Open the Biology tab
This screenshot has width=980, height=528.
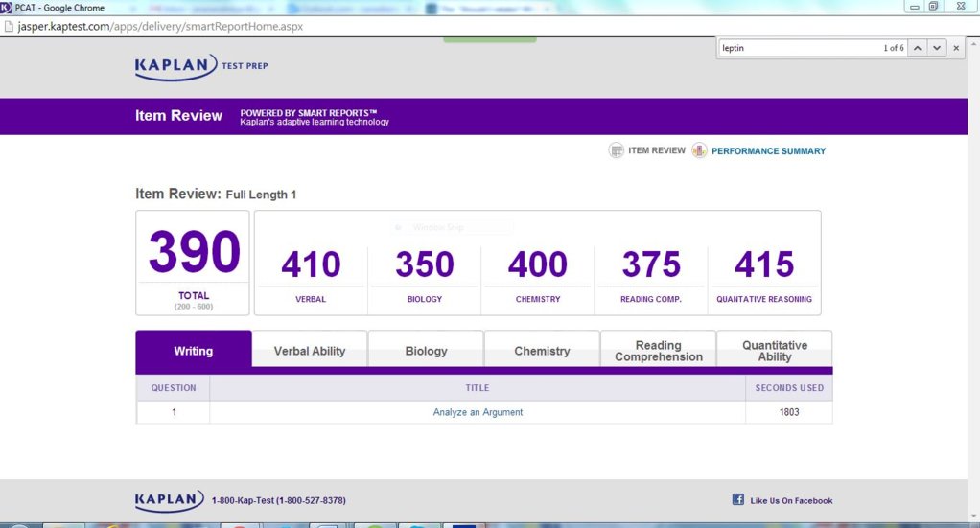click(426, 351)
